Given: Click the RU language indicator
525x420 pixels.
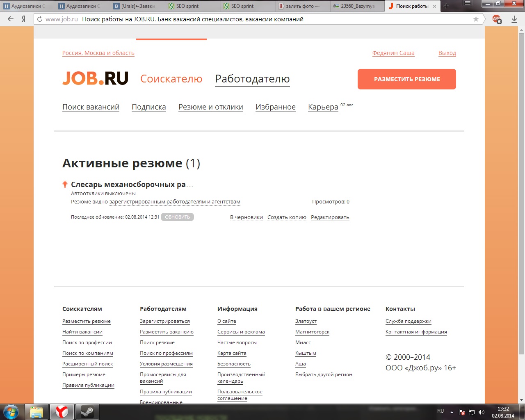Looking at the screenshot, I should point(441,411).
